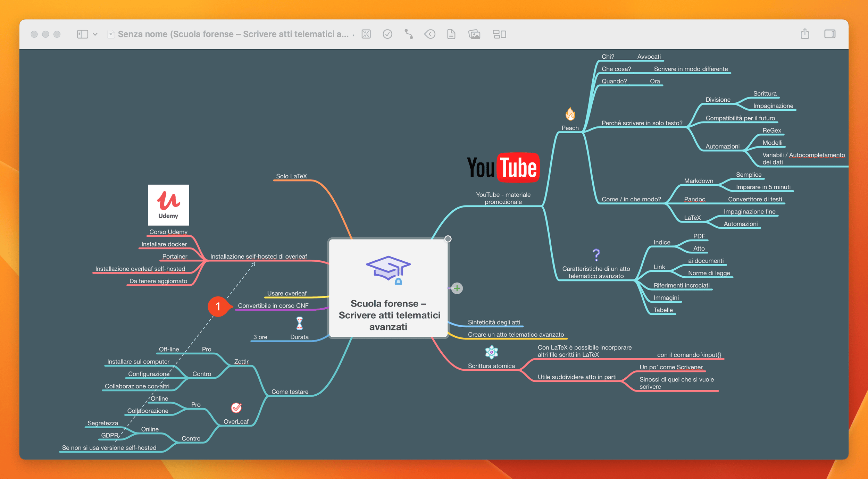This screenshot has width=868, height=479.
Task: Select the 'Solo LaTeX' node
Action: [291, 176]
